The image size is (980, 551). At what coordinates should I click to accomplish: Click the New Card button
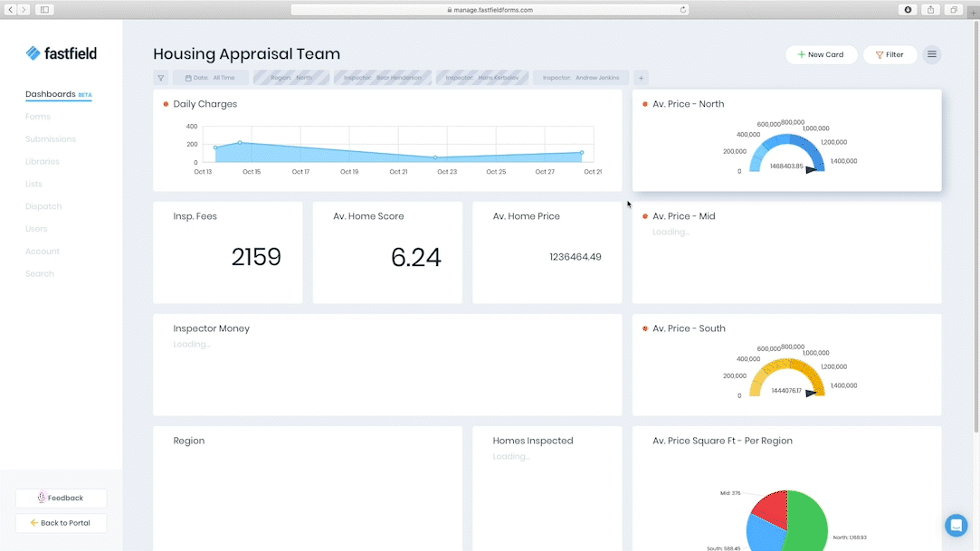point(821,54)
